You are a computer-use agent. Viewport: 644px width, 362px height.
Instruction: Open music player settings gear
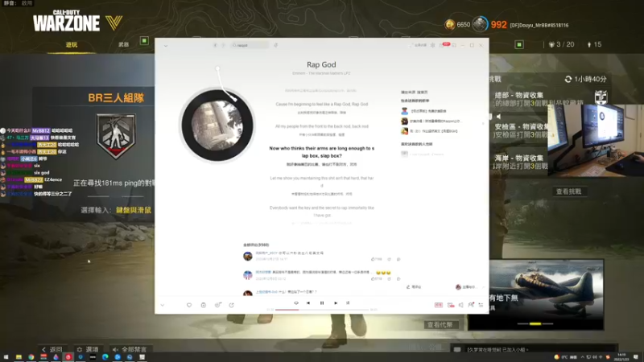432,45
